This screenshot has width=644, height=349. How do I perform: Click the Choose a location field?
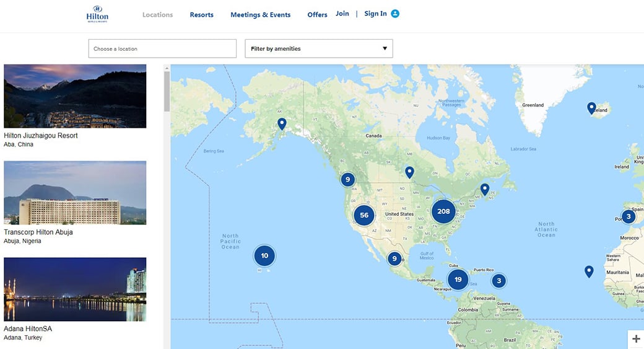point(162,49)
